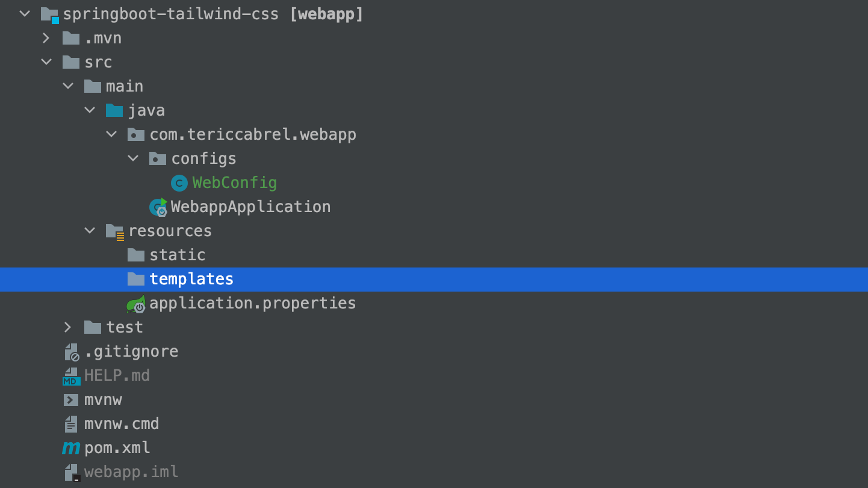Click the shell script icon beside mvnw
The image size is (868, 488).
(70, 399)
